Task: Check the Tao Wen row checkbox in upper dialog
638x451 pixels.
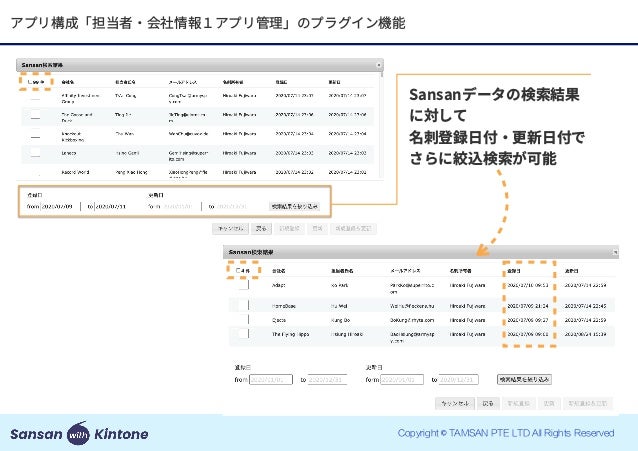Action: [35, 134]
